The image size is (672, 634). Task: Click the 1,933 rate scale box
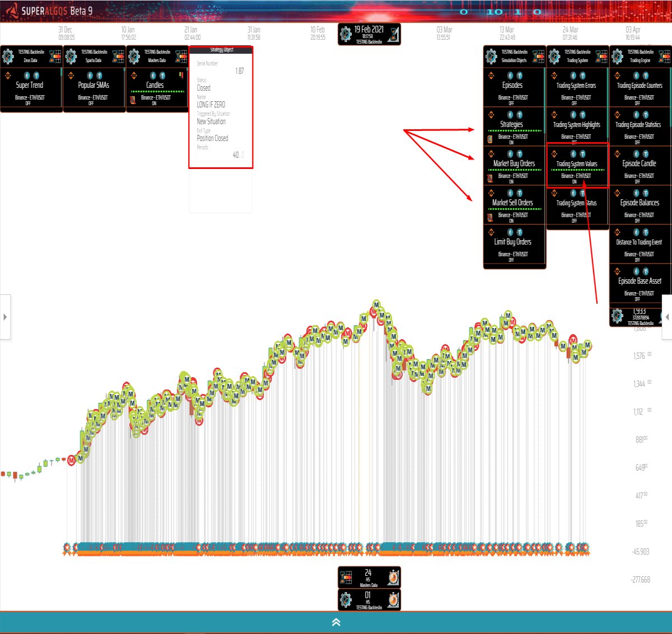tap(640, 316)
